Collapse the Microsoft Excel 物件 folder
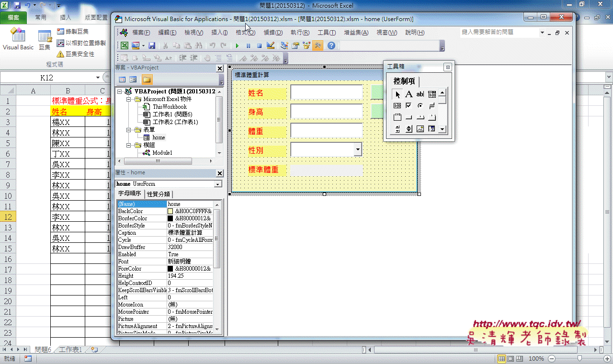This screenshot has height=364, width=613. pos(129,99)
